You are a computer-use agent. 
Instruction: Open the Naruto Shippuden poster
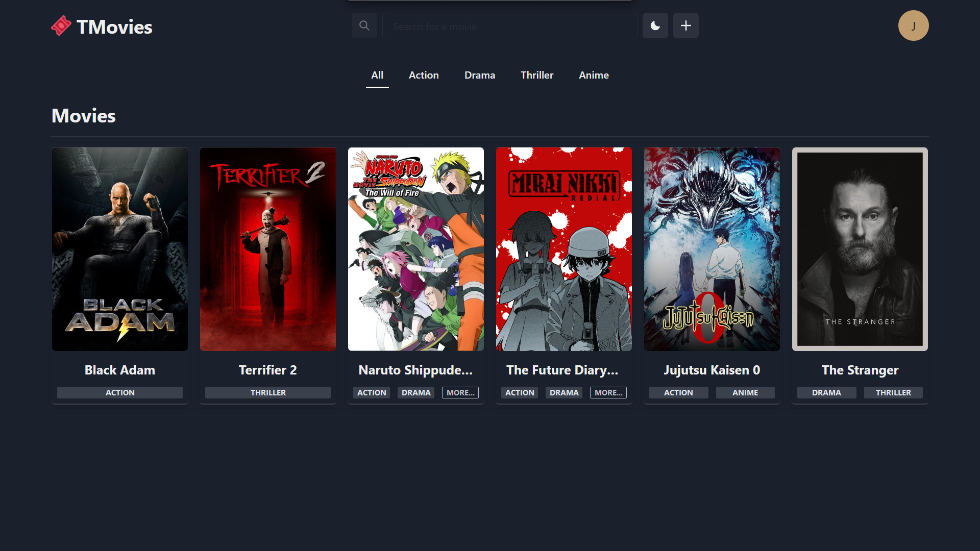click(x=416, y=249)
